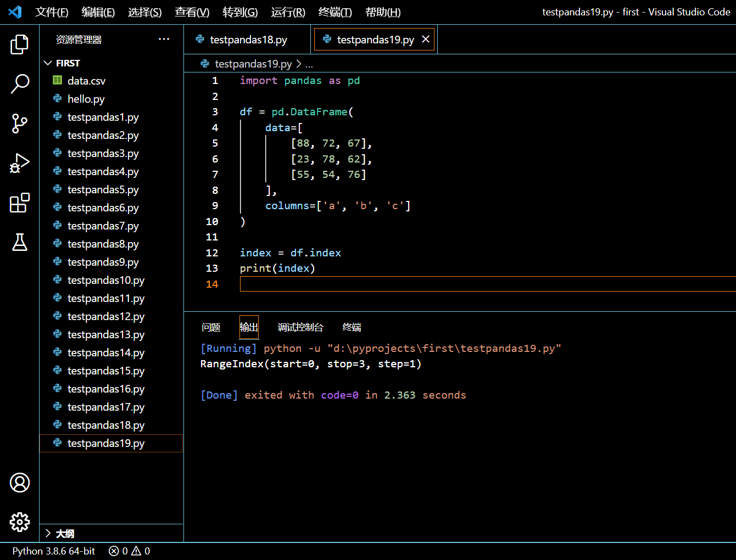Switch to the 问题 panel tab
The height and width of the screenshot is (560, 736).
pos(211,327)
